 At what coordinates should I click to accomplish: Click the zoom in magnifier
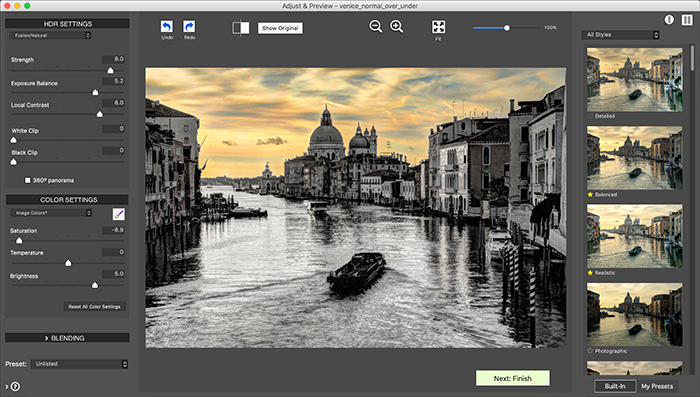[x=396, y=27]
